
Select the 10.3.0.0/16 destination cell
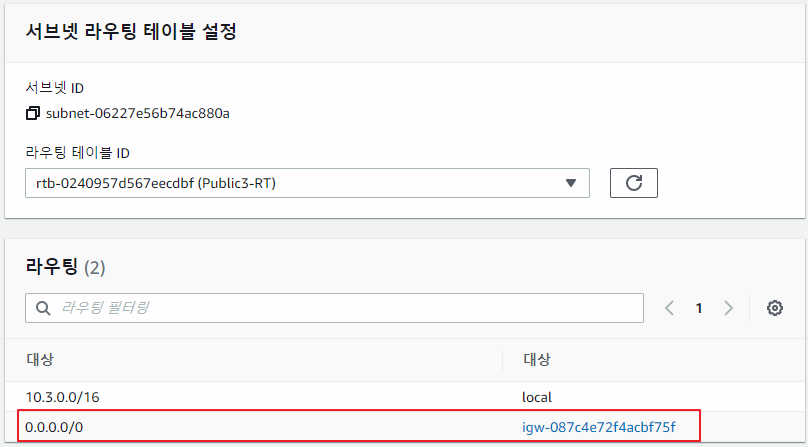[x=62, y=397]
